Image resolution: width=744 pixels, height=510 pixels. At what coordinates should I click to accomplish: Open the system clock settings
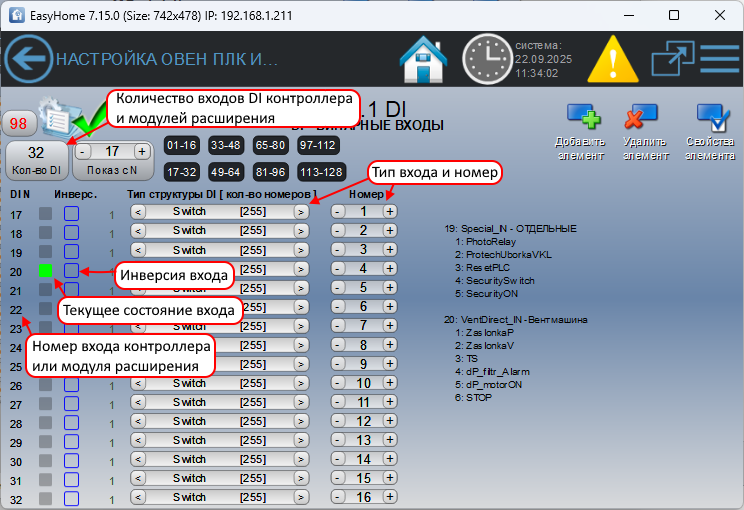pos(487,60)
